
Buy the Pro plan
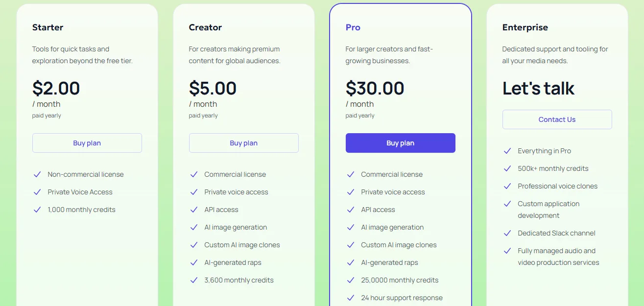point(401,143)
